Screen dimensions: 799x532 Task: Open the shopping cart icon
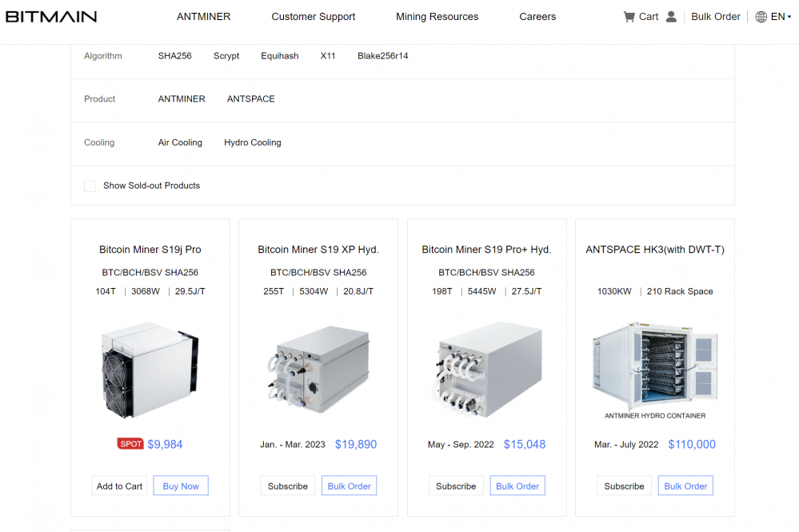pos(629,17)
